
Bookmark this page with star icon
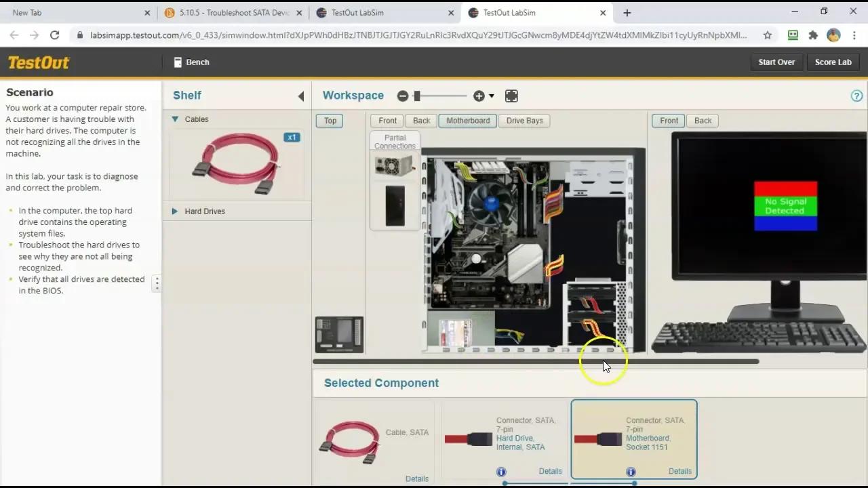(x=768, y=35)
